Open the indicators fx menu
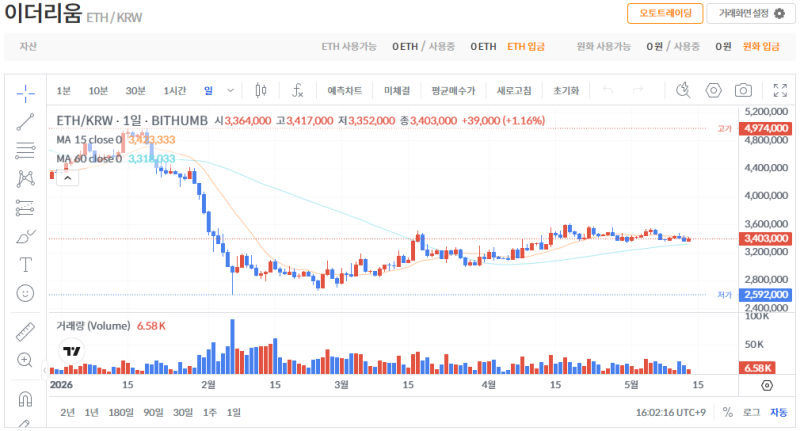 click(297, 91)
